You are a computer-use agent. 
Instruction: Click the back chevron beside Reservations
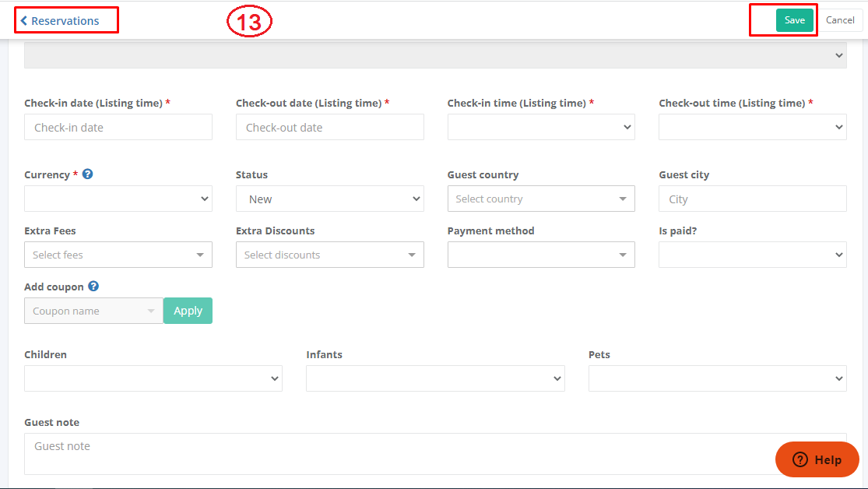24,21
